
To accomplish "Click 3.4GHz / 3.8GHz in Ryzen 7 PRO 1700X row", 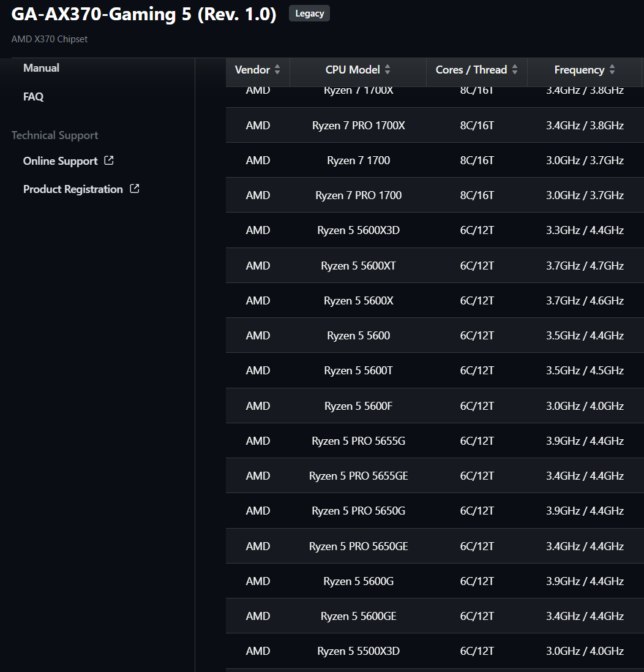I will coord(585,125).
